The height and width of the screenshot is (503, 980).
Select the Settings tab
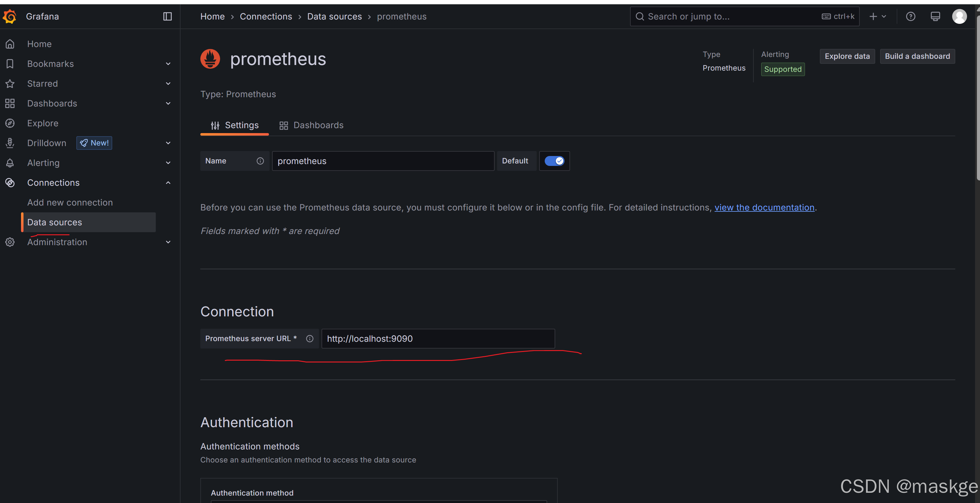click(x=234, y=125)
